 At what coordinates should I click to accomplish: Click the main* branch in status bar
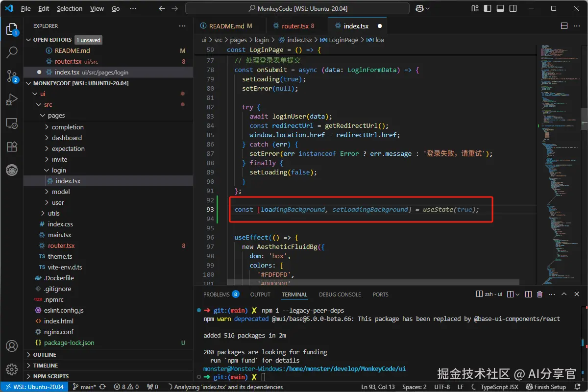[x=84, y=387]
